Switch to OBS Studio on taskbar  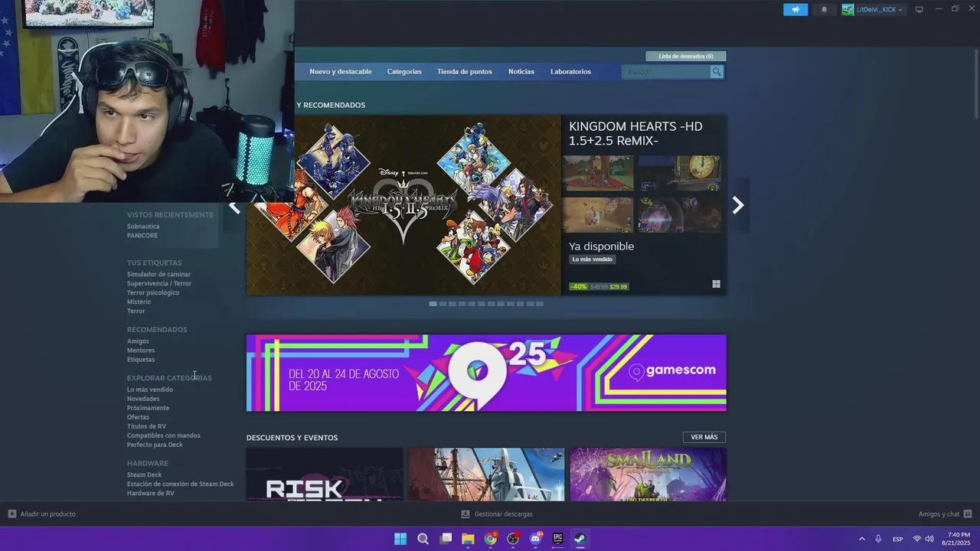pyautogui.click(x=513, y=539)
